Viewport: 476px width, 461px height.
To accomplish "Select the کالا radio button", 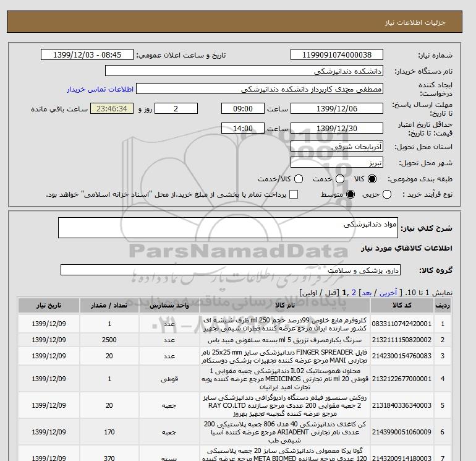I will [372, 179].
